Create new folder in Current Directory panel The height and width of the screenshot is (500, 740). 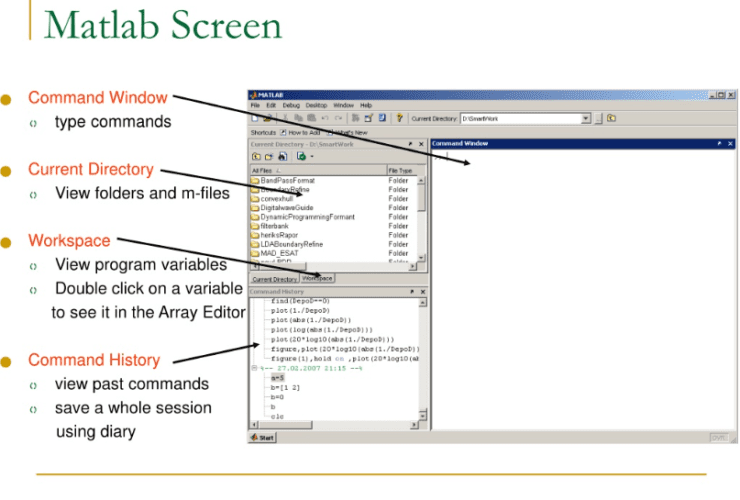269,156
